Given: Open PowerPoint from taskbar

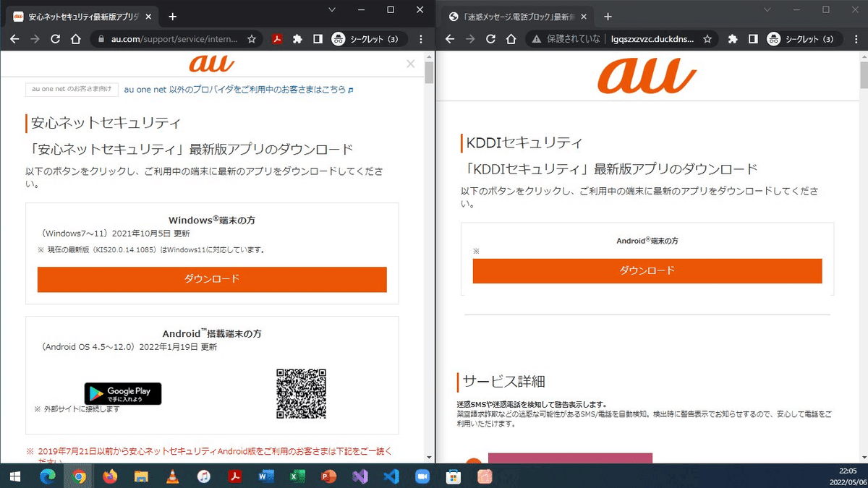Looking at the screenshot, I should coord(328,476).
